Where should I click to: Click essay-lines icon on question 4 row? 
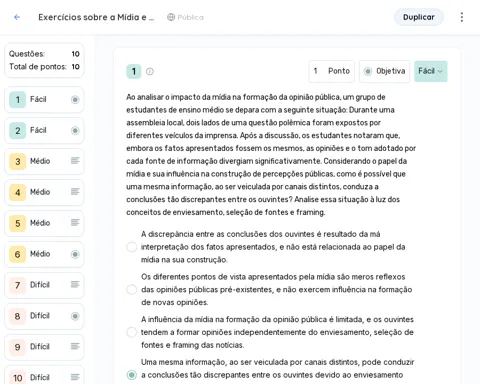click(75, 192)
